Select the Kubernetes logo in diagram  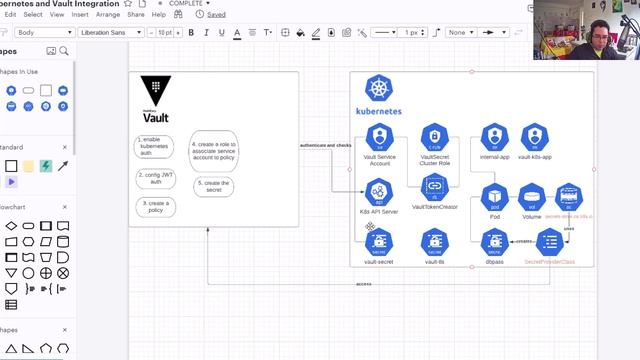(x=379, y=95)
